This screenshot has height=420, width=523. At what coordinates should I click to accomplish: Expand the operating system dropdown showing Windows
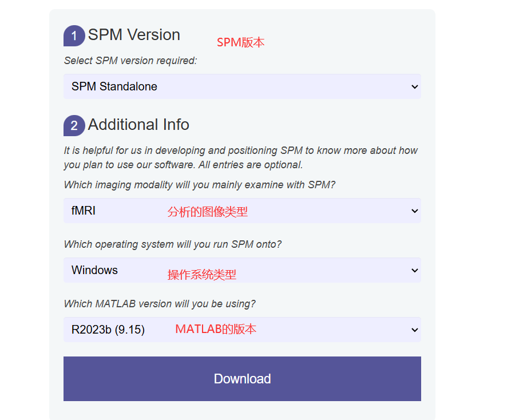241,271
